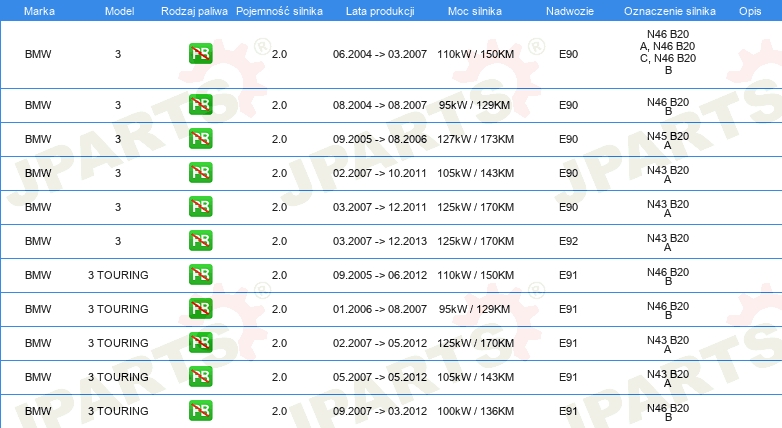Click the Lata produkcji column header
The height and width of the screenshot is (428, 782).
[x=380, y=11]
